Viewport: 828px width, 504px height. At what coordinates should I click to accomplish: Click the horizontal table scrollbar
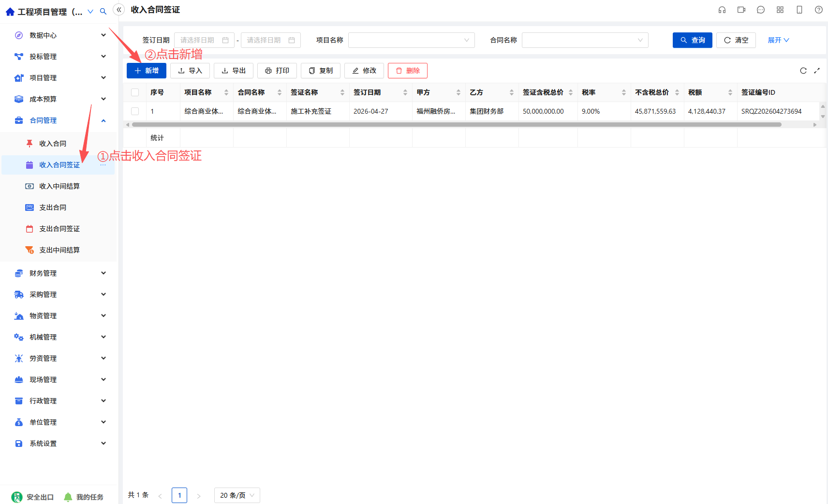click(457, 125)
